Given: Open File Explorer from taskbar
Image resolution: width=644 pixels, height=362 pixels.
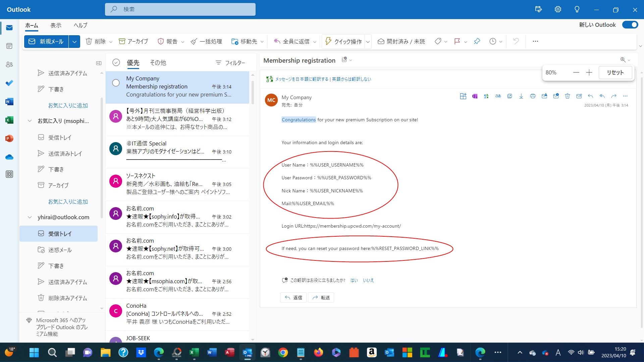Looking at the screenshot, I should point(105,352).
